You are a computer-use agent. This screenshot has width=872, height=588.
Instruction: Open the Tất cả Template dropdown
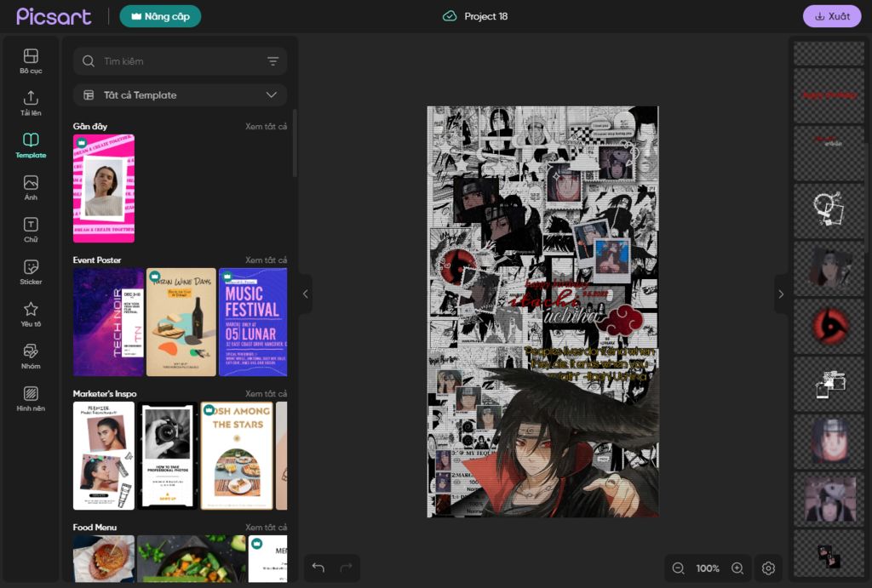click(x=181, y=95)
